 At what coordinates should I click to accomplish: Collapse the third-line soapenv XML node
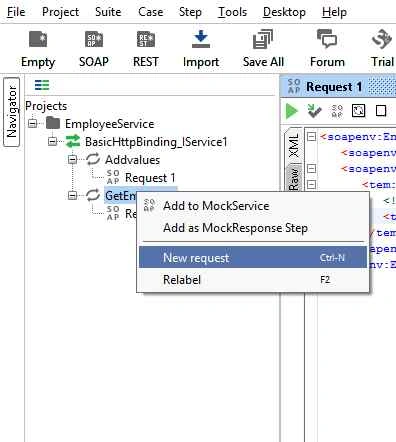point(311,169)
